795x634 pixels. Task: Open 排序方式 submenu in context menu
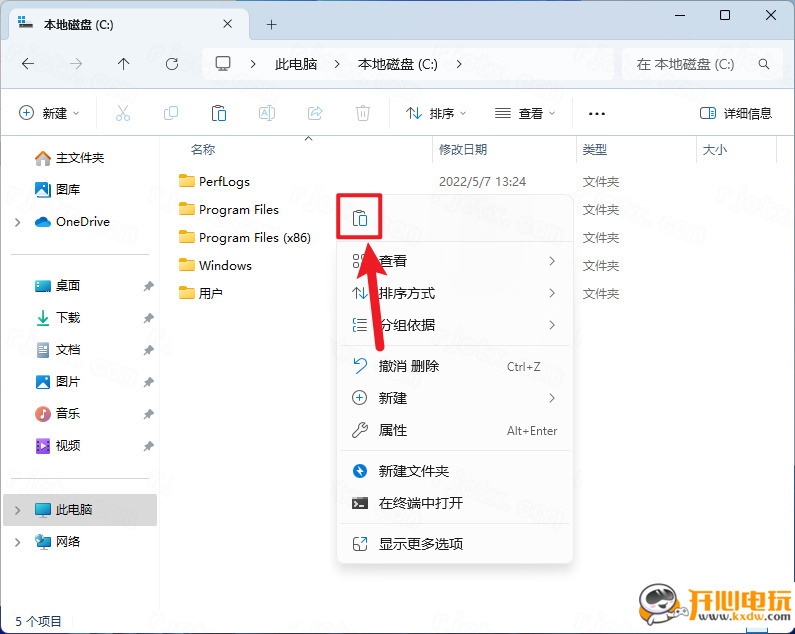(455, 293)
